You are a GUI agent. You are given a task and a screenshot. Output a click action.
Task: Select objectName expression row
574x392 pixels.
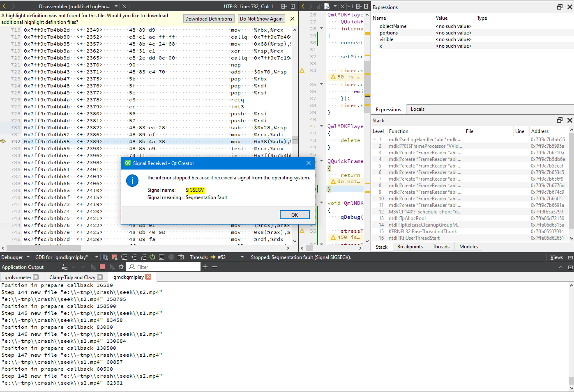click(472, 26)
